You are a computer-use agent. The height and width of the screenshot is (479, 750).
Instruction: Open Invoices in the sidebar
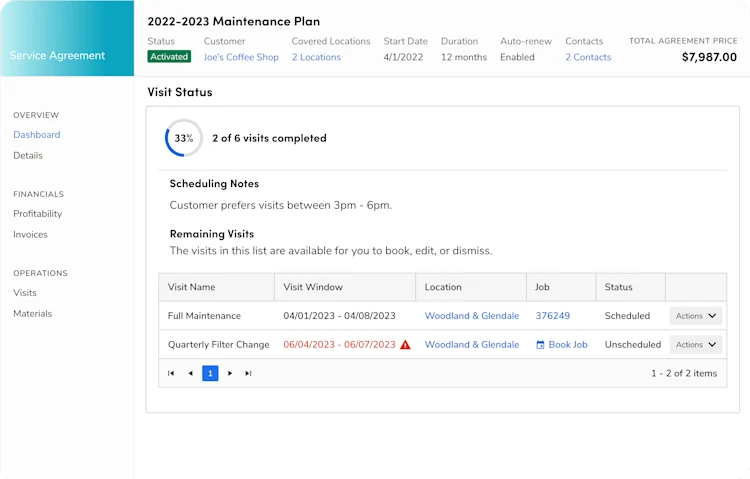point(30,234)
